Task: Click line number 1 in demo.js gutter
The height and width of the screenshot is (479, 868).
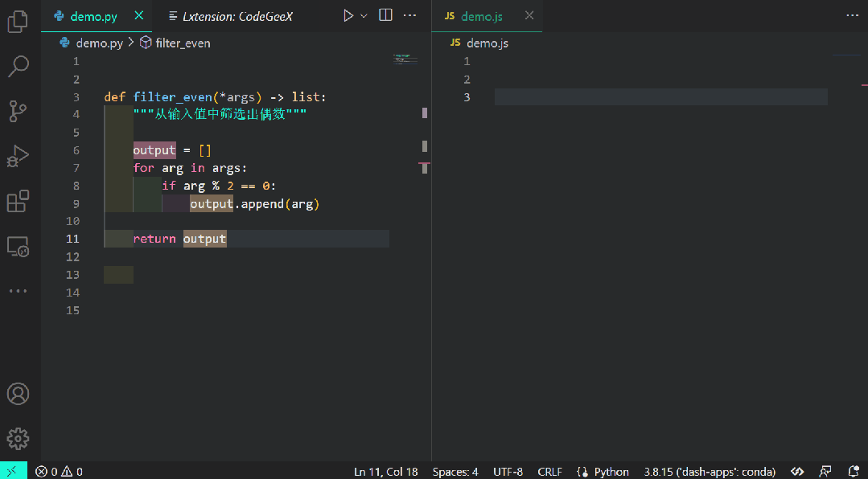Action: (467, 61)
